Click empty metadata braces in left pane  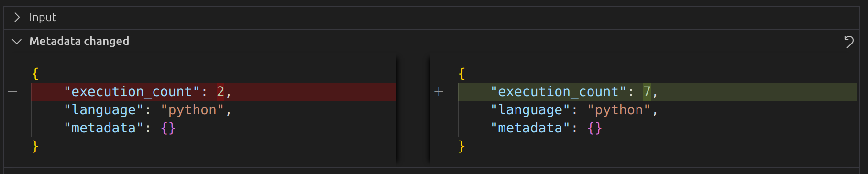tap(168, 128)
